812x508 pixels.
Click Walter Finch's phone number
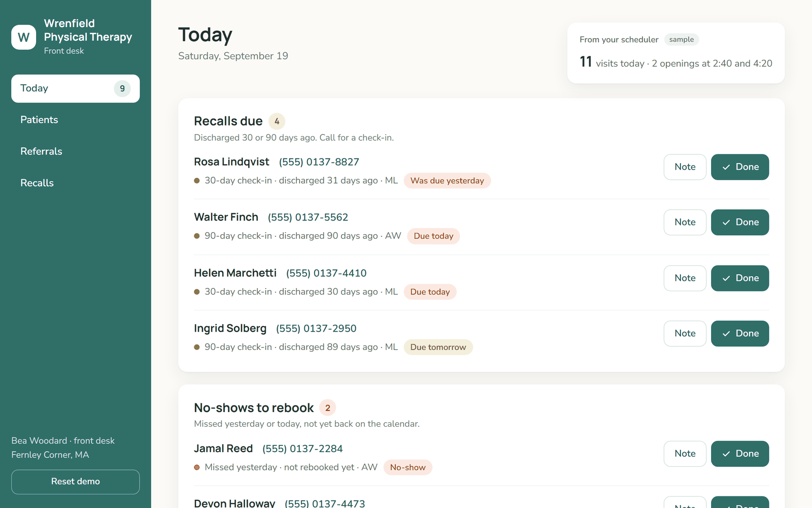click(308, 217)
